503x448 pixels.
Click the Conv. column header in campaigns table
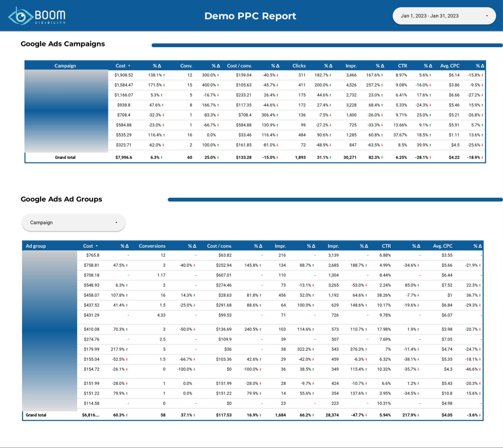(186, 66)
